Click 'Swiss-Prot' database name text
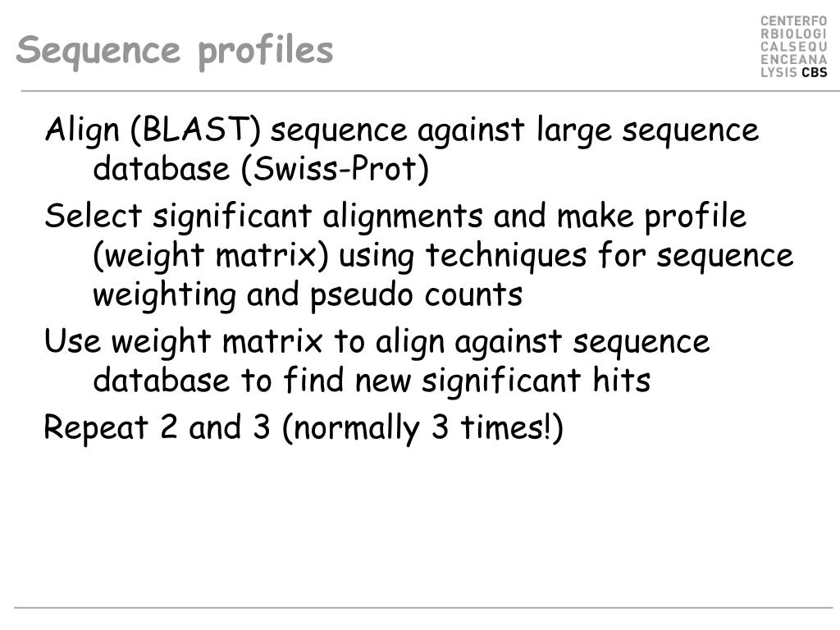840x630 pixels. point(335,169)
